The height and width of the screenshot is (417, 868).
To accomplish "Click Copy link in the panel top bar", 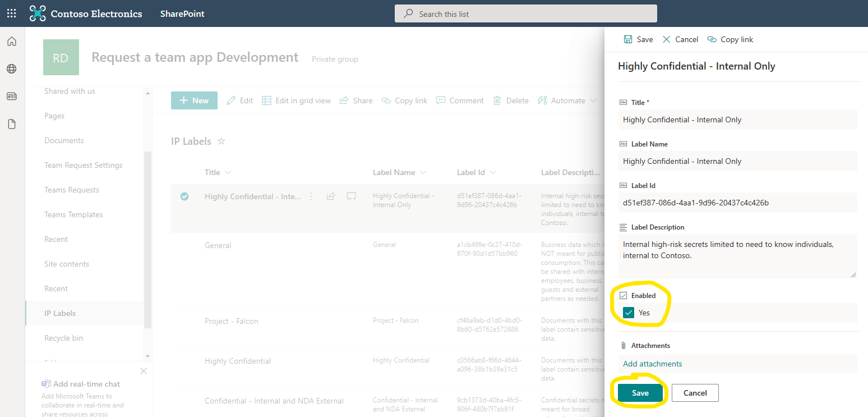I will click(x=730, y=39).
